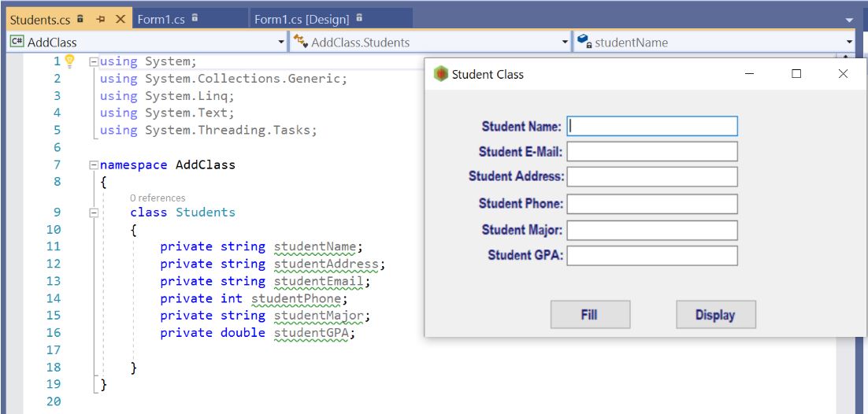Image resolution: width=868 pixels, height=414 pixels.
Task: Click the Display button
Action: pos(716,314)
